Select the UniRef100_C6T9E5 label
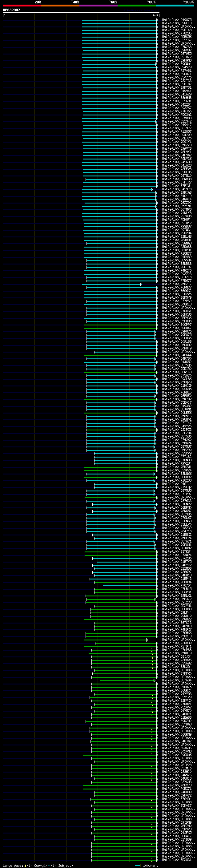This screenshot has width=197, height=868. pyautogui.click(x=177, y=54)
